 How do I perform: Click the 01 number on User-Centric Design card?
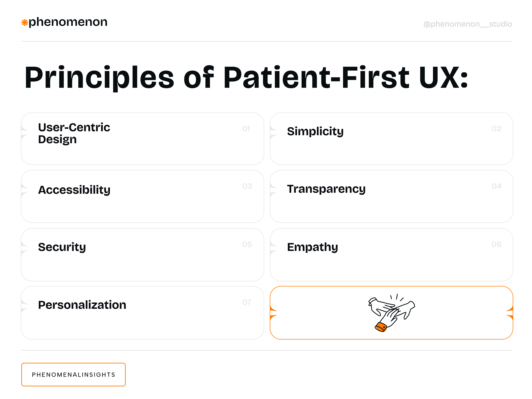(246, 129)
